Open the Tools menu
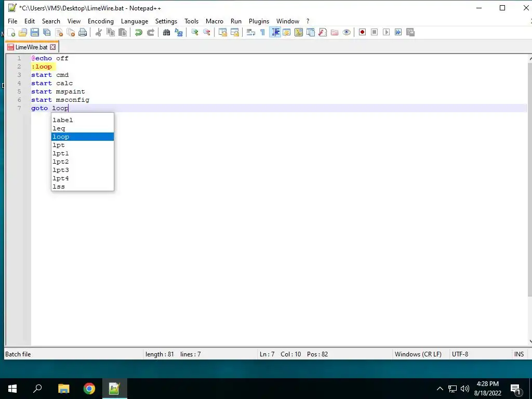This screenshot has height=399, width=532. tap(191, 21)
